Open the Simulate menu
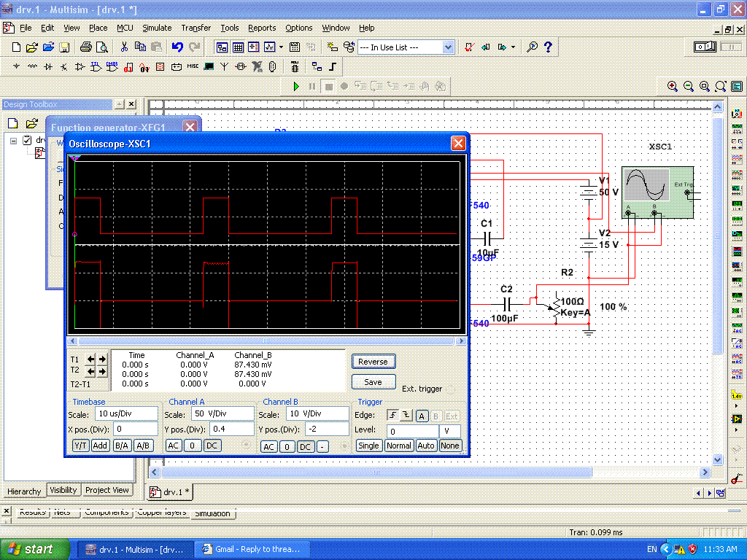The image size is (747, 560). [x=157, y=28]
